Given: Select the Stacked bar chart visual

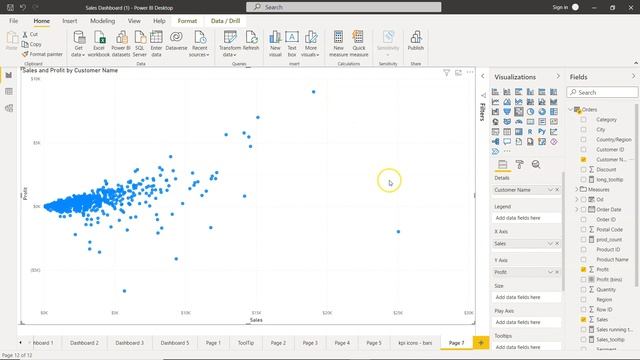Looking at the screenshot, I should coord(495,92).
